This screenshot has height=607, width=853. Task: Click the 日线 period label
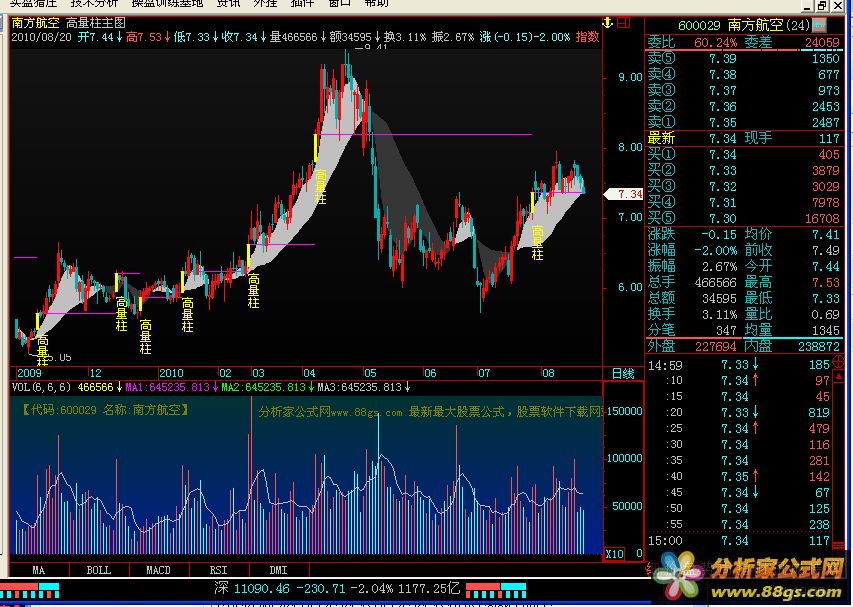(x=623, y=374)
